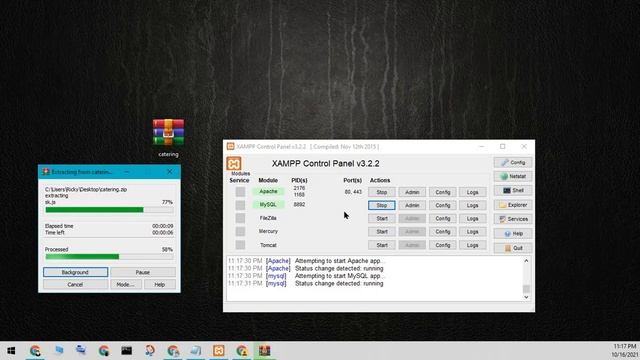Open the Apache Logs menu
Image resolution: width=640 pixels, height=360 pixels.
[472, 192]
